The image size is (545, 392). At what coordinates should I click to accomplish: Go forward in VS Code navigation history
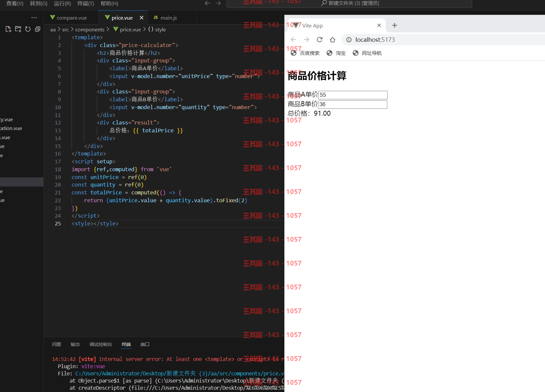[218, 3]
